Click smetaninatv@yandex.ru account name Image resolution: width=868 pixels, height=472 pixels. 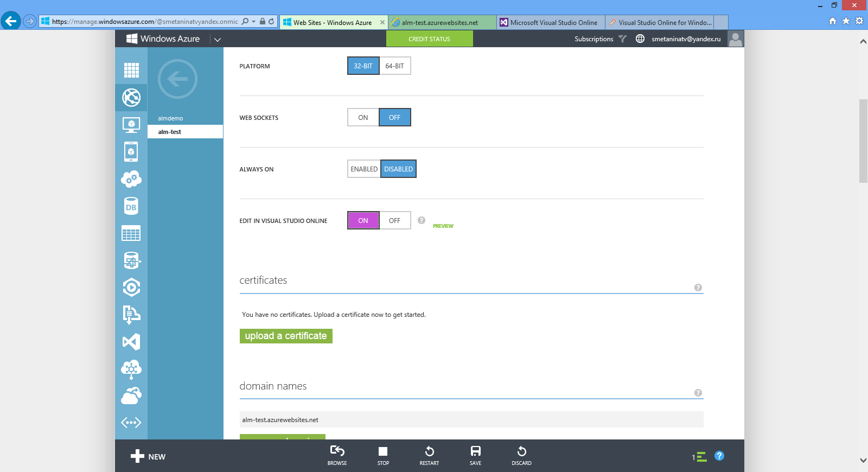[x=686, y=39]
